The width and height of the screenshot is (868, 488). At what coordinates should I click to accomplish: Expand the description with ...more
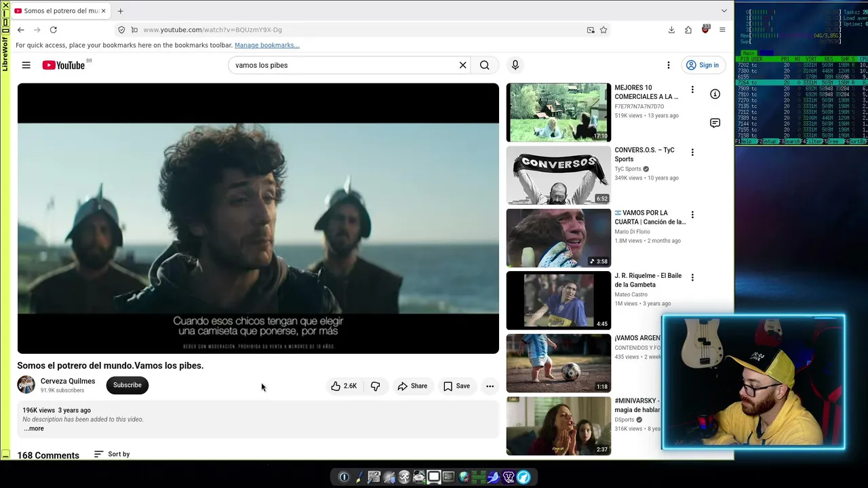point(34,428)
